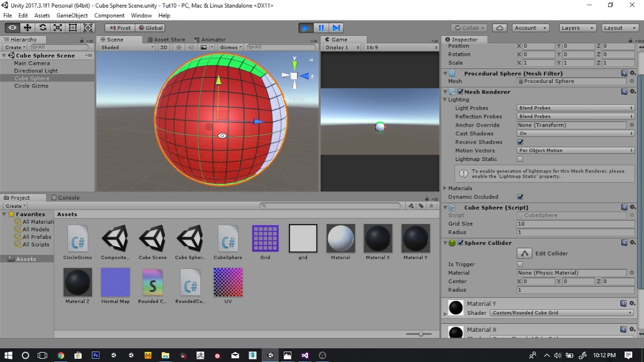
Task: Open Mesh Renderer help icon
Action: click(624, 92)
